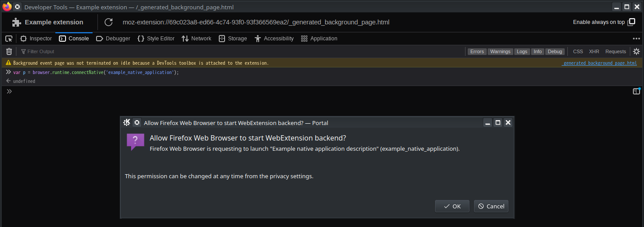The image size is (644, 227).
Task: Toggle the Warnings filter
Action: (500, 51)
